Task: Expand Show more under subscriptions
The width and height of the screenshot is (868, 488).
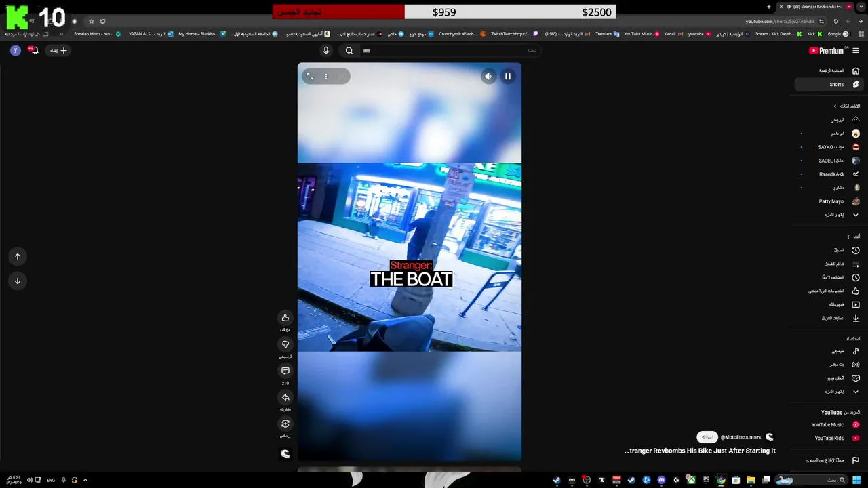Action: pos(829,215)
